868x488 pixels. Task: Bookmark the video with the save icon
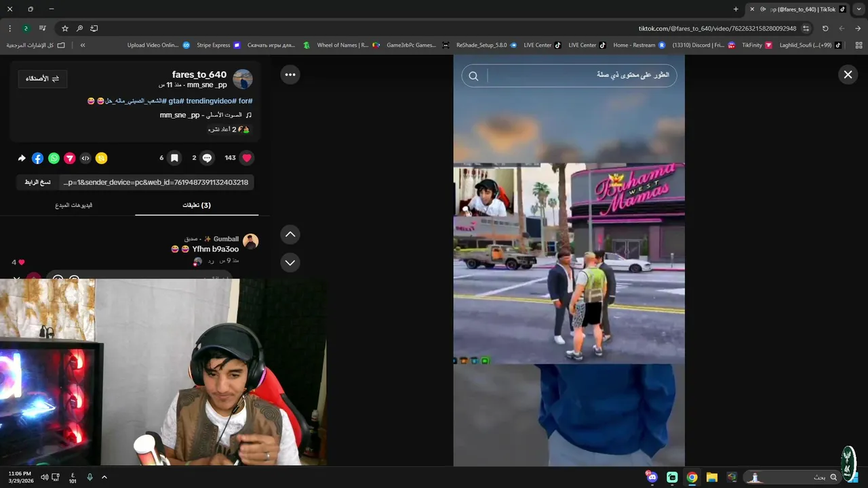click(174, 158)
